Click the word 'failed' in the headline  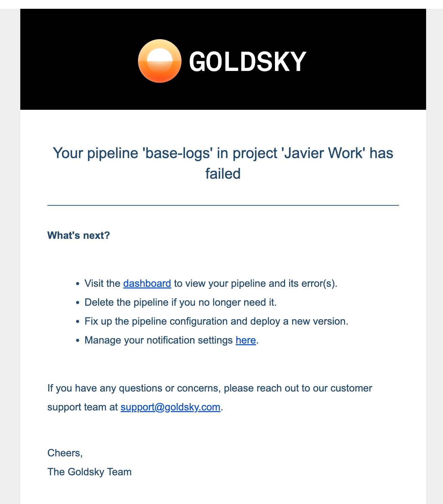point(223,174)
